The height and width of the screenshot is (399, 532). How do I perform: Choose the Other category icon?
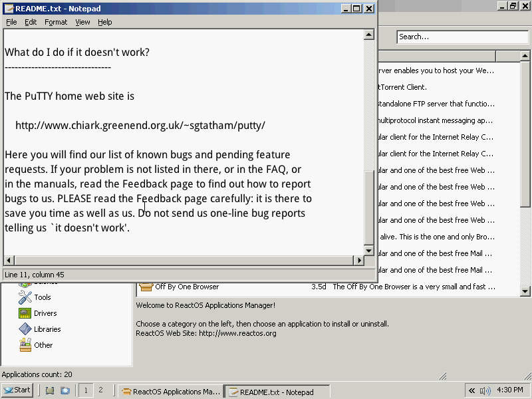coord(25,345)
